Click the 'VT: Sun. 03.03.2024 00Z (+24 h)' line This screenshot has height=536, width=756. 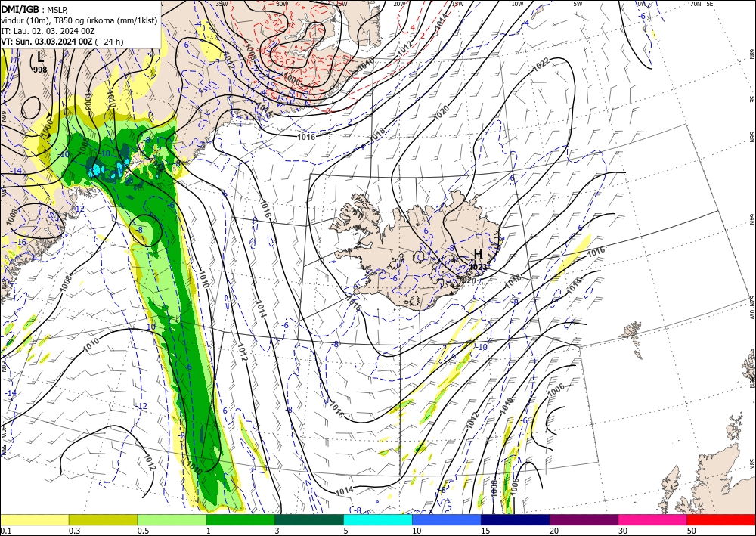(62, 42)
